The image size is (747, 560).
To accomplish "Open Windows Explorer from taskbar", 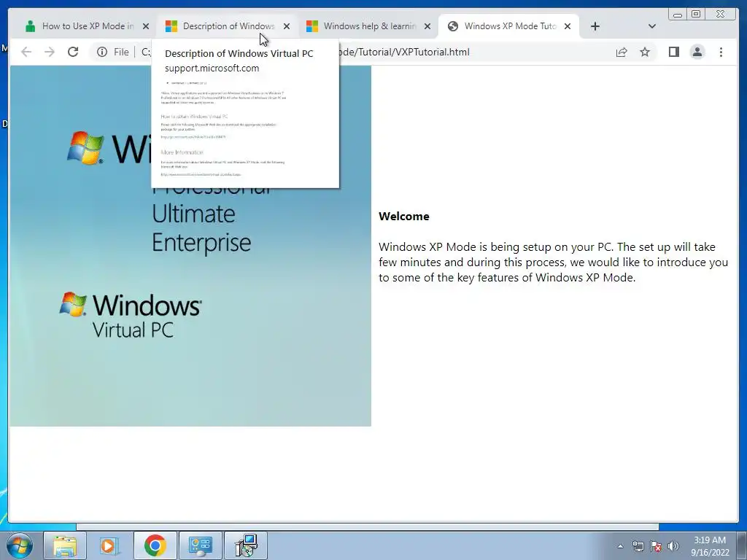I will pos(65,545).
